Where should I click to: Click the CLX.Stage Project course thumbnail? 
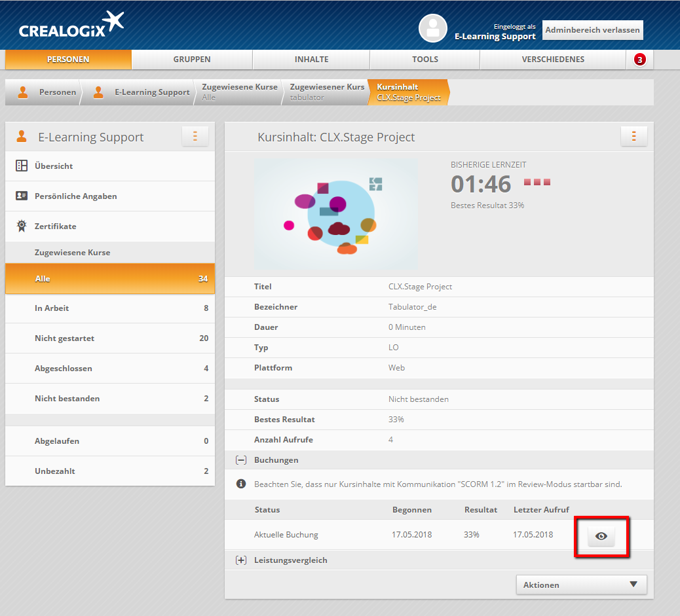(335, 213)
